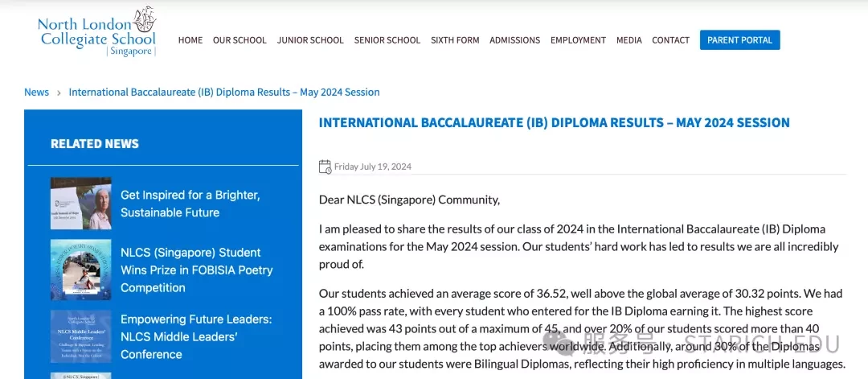Click the Middle Leaders' Conference thumbnail

point(81,336)
